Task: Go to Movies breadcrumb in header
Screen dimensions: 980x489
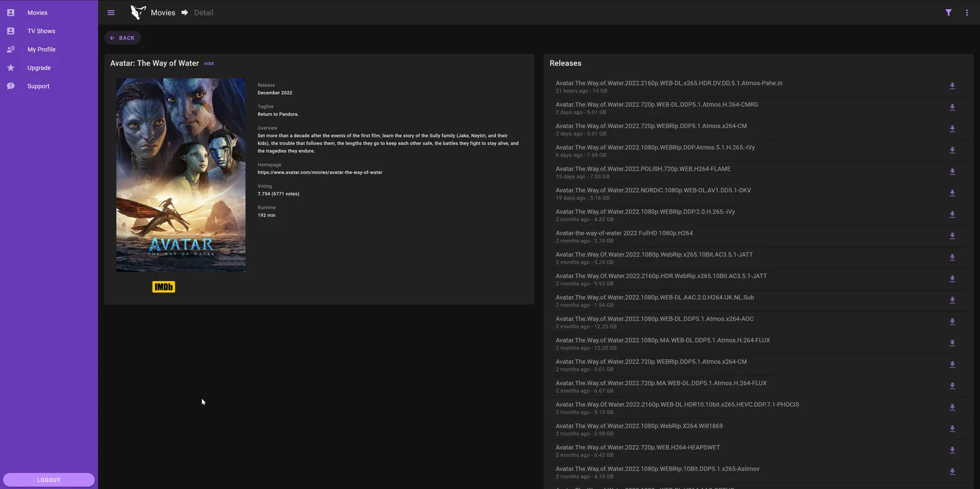Action: click(x=163, y=13)
